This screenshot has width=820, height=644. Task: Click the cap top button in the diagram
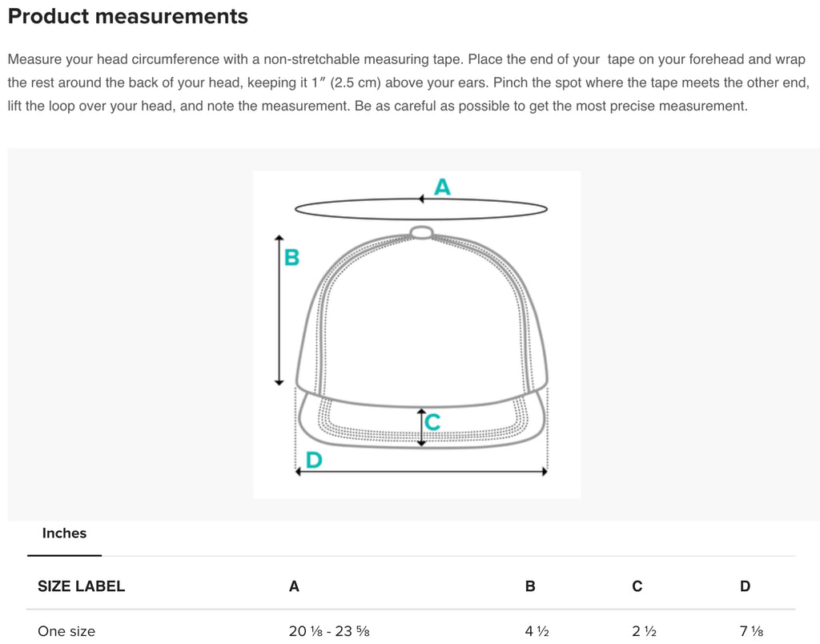(421, 232)
